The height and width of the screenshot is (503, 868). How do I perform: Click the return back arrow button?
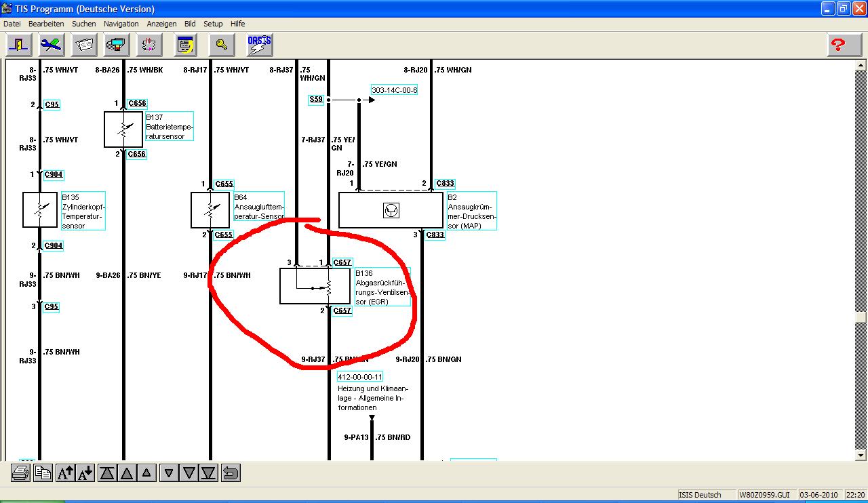click(x=231, y=472)
